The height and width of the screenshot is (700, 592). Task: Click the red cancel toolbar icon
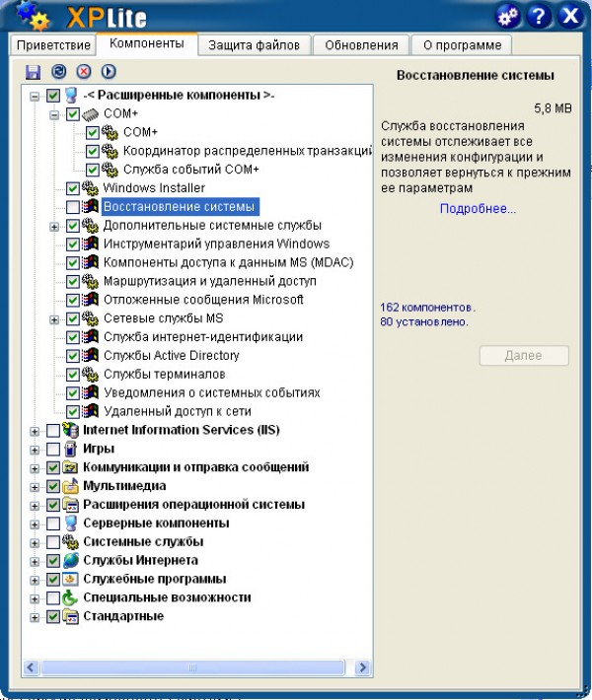tap(84, 71)
